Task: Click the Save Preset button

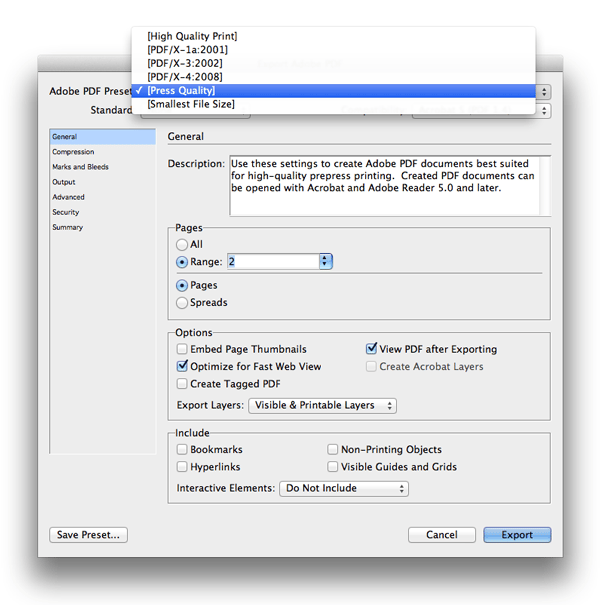Action: coord(88,535)
